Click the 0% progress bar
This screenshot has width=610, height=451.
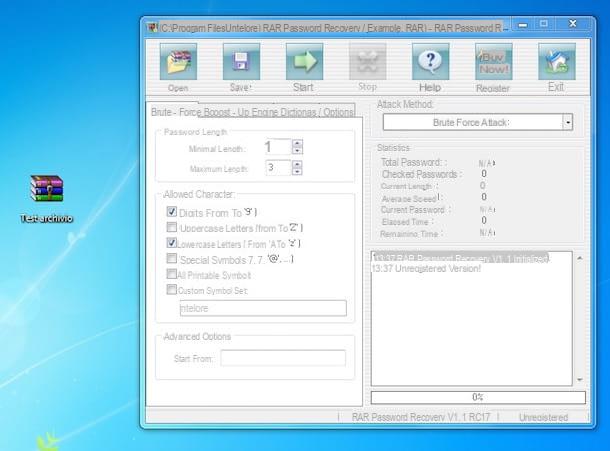click(x=478, y=397)
